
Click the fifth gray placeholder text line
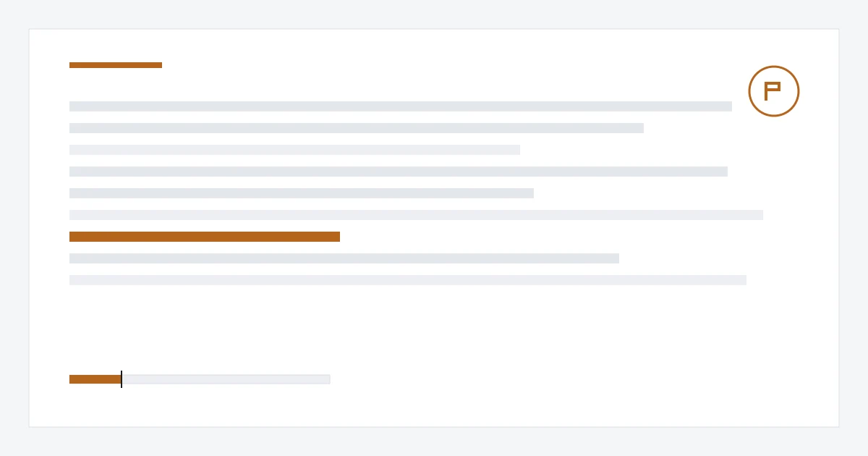coord(302,193)
